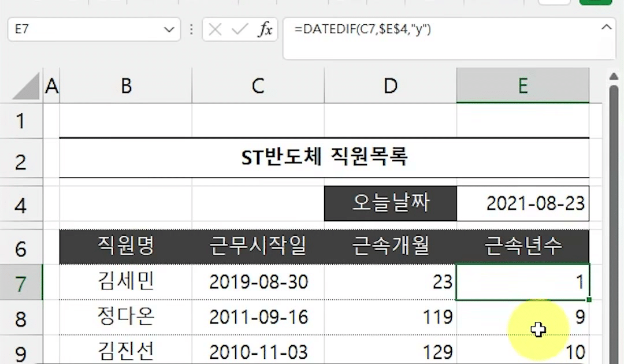
Task: Click the 직원명 header cell
Action: [126, 247]
